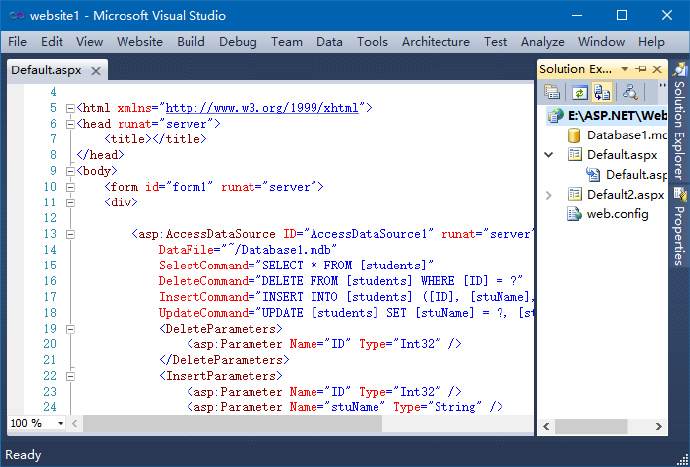The height and width of the screenshot is (467, 690).
Task: Collapse the AccessDataSource block on line 13
Action: tap(70, 235)
